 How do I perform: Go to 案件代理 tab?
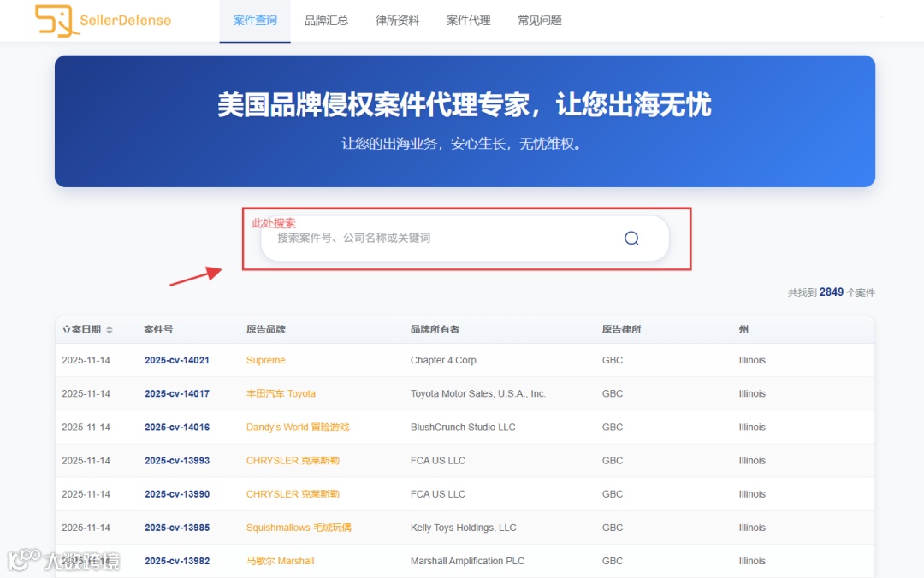(469, 20)
